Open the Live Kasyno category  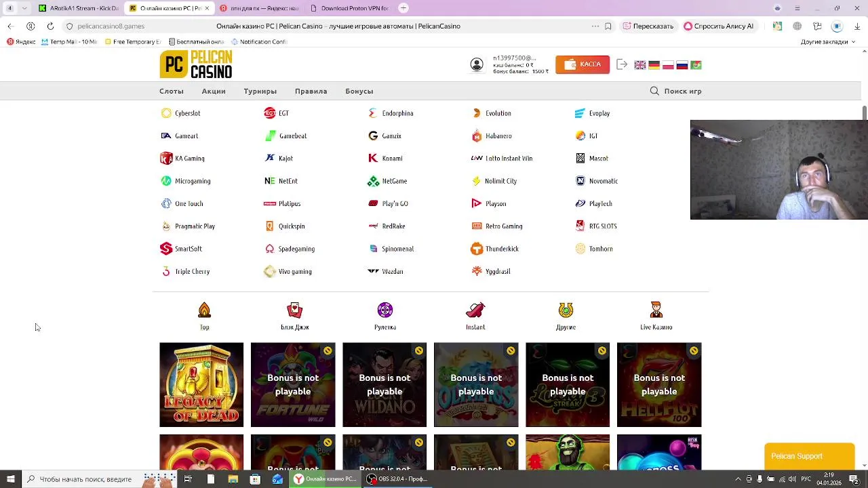pos(656,316)
